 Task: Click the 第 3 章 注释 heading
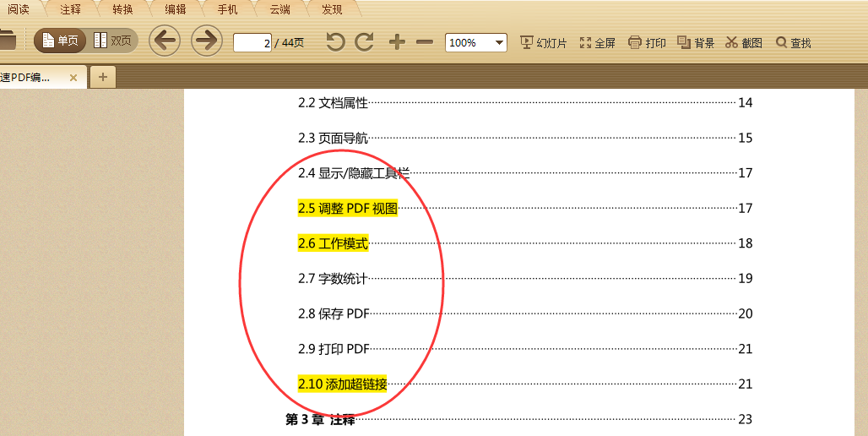[320, 419]
